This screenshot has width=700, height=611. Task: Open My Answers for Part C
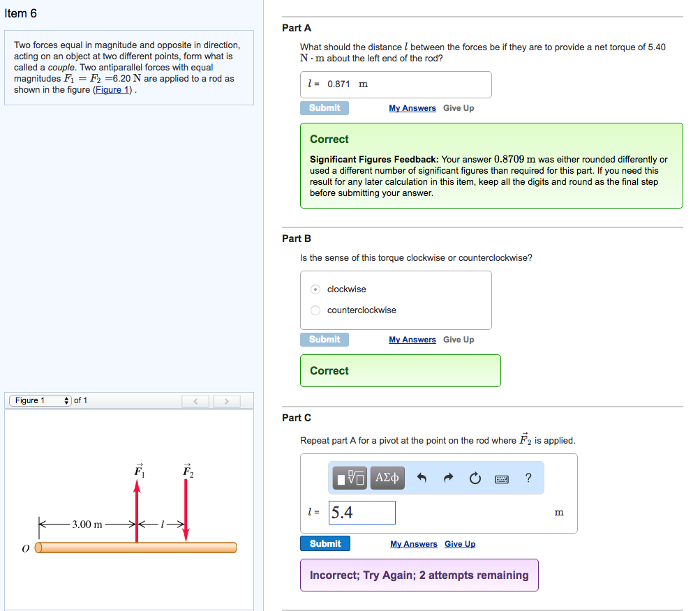coord(414,544)
